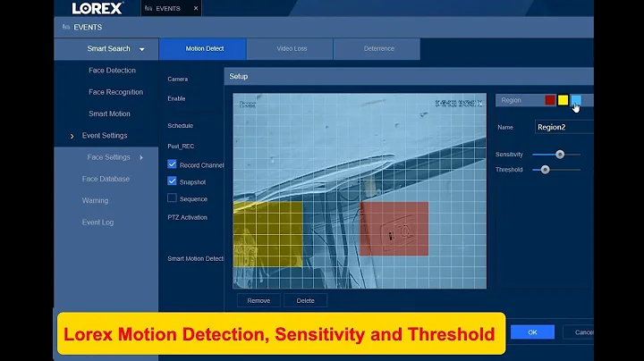Click the Camera label
644x361 pixels.
pos(177,80)
